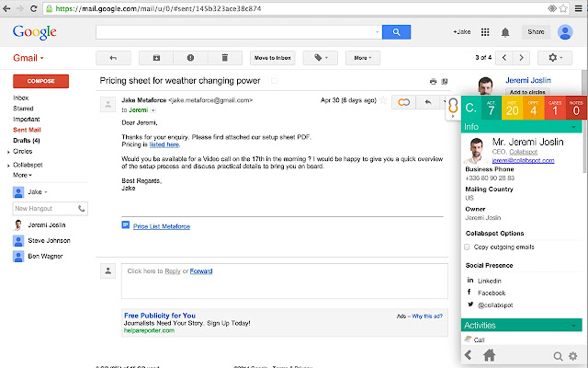Click the browser back arrow

click(6, 8)
